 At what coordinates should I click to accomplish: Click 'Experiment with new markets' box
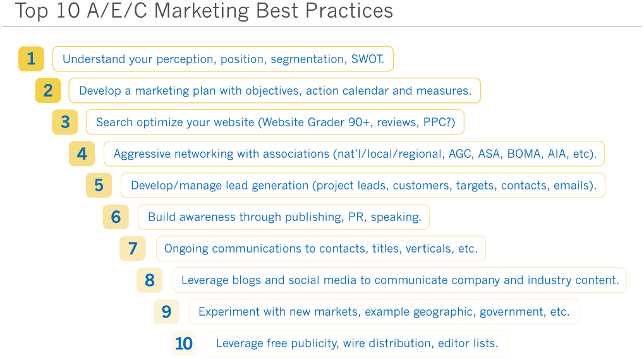click(384, 312)
